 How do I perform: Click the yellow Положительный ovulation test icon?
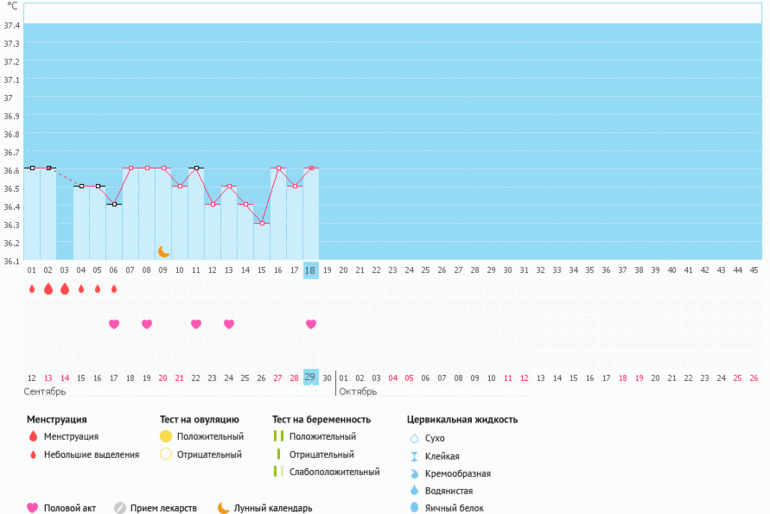click(165, 437)
